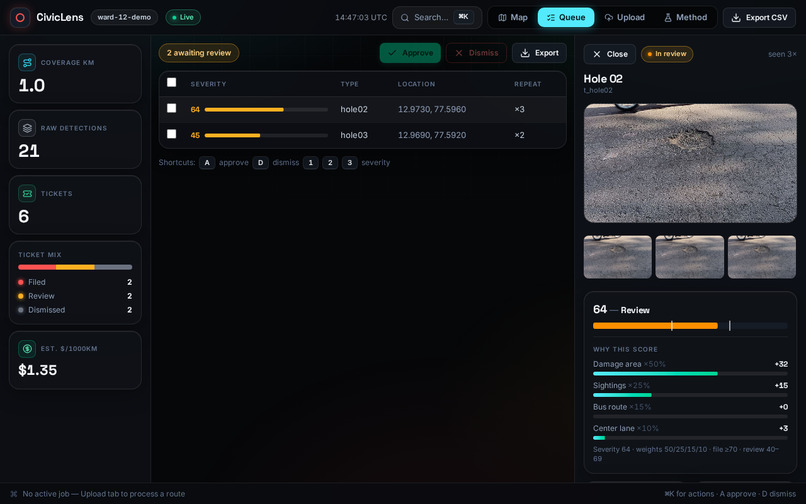Image resolution: width=806 pixels, height=504 pixels.
Task: Click the In review status badge
Action: click(667, 54)
